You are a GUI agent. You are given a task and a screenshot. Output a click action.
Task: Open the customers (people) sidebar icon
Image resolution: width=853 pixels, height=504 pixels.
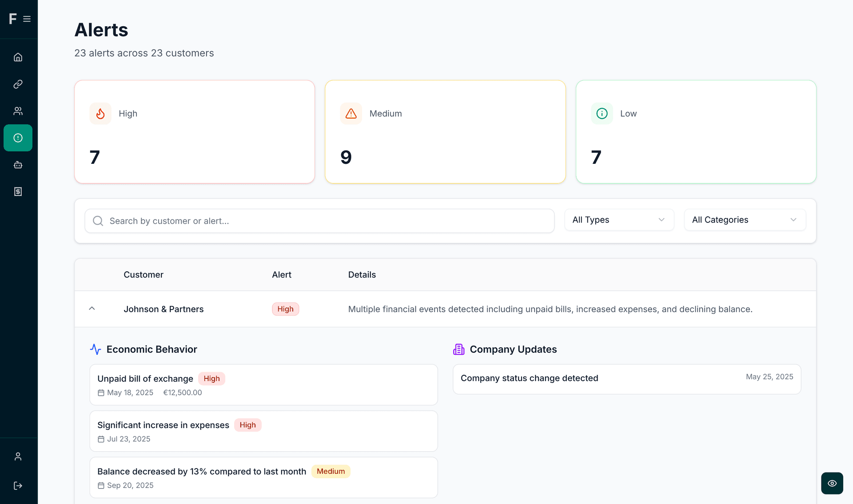click(x=18, y=111)
